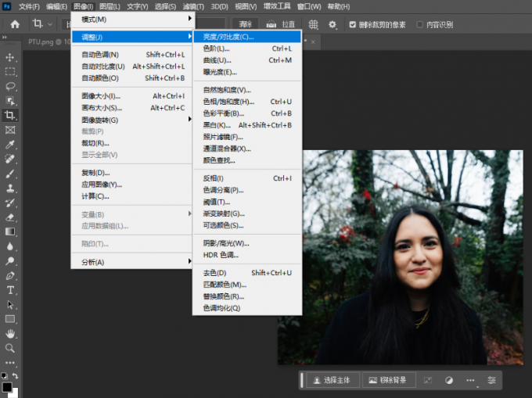
Task: Activate the Hand tool
Action: pos(10,334)
